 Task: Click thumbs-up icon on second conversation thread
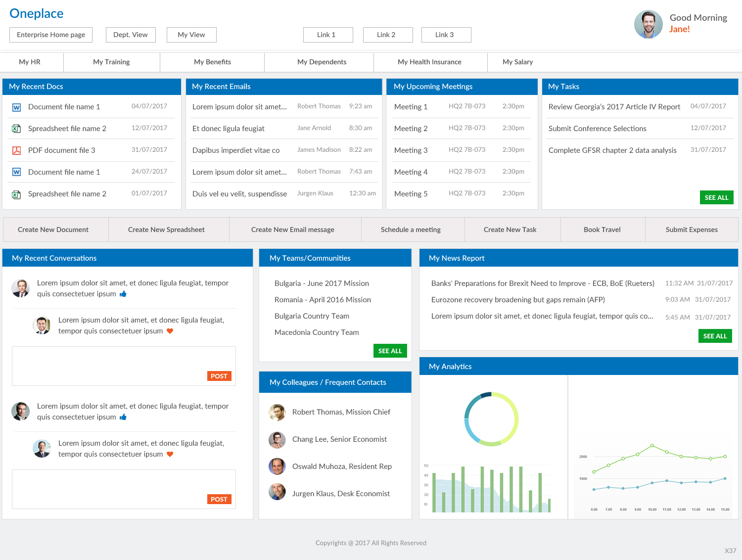[123, 417]
